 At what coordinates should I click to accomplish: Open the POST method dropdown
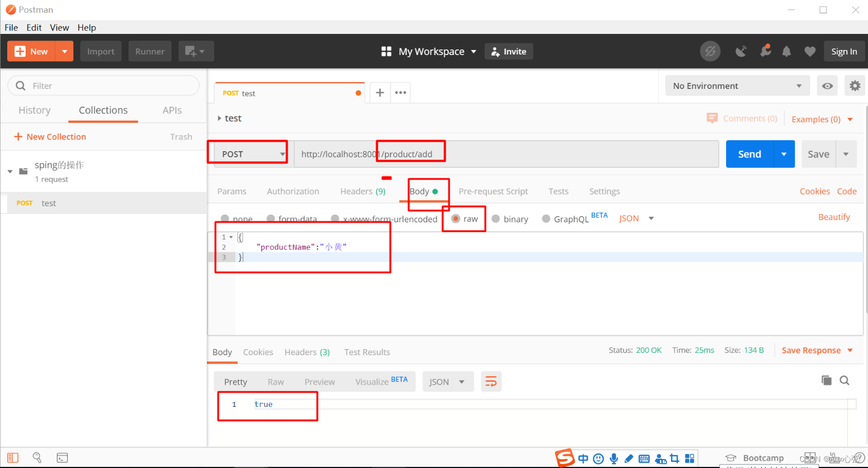pyautogui.click(x=248, y=154)
